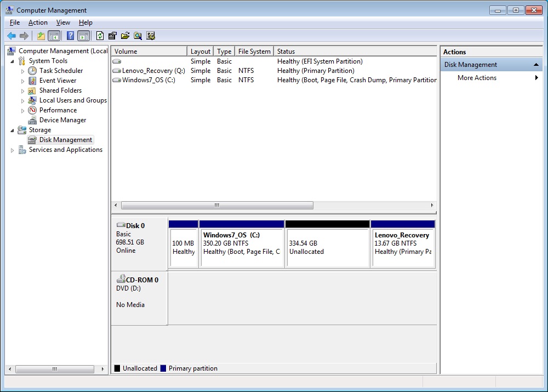Click volume list scroll left arrow
This screenshot has height=392, width=548.
click(116, 205)
